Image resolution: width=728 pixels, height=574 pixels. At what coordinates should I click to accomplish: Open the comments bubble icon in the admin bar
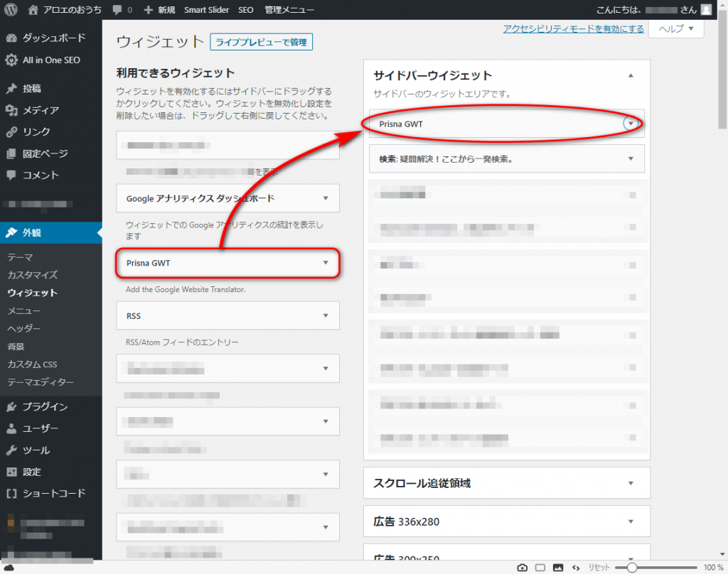(x=117, y=10)
